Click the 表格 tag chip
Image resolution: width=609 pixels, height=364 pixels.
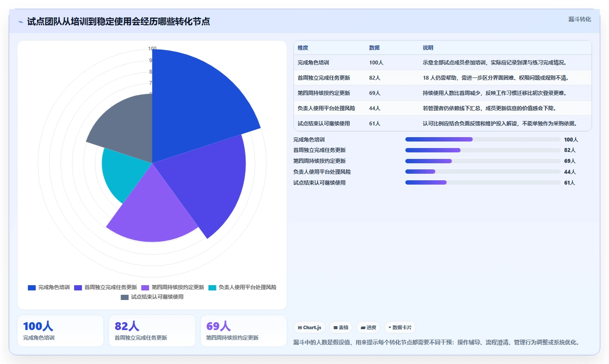pyautogui.click(x=341, y=327)
